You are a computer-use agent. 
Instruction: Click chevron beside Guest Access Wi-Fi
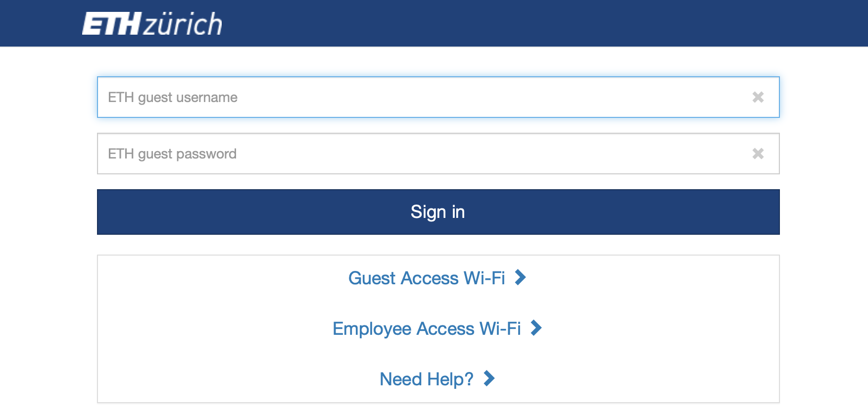coord(520,277)
